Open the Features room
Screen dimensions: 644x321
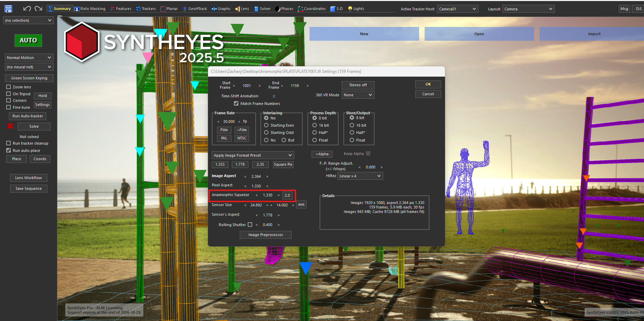click(x=121, y=9)
